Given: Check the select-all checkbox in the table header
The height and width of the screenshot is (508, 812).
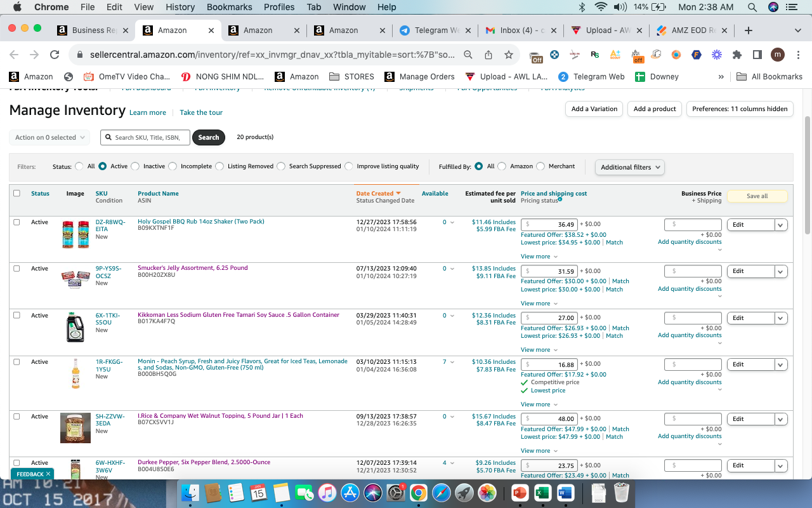Looking at the screenshot, I should coord(16,193).
